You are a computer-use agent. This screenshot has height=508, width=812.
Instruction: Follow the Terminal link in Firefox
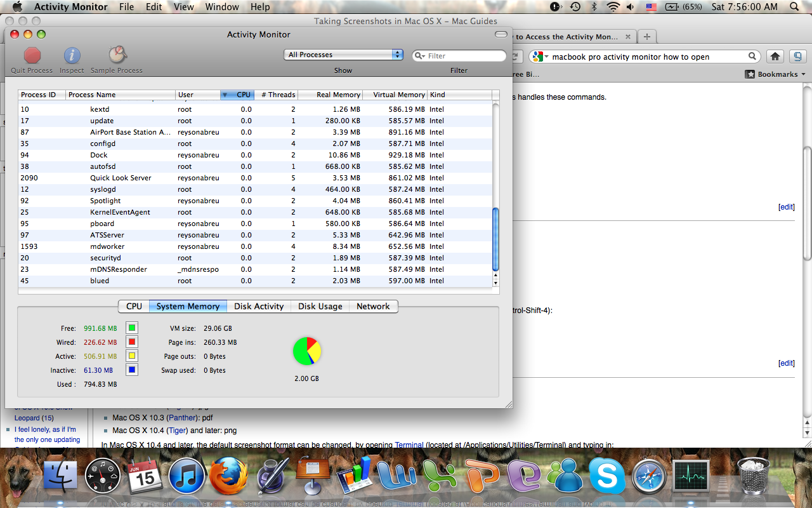(x=409, y=445)
